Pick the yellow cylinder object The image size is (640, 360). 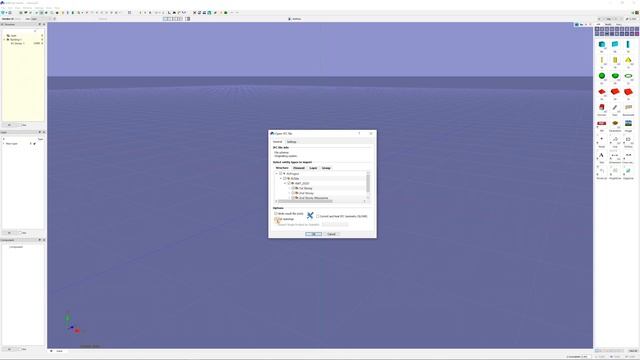(x=615, y=60)
